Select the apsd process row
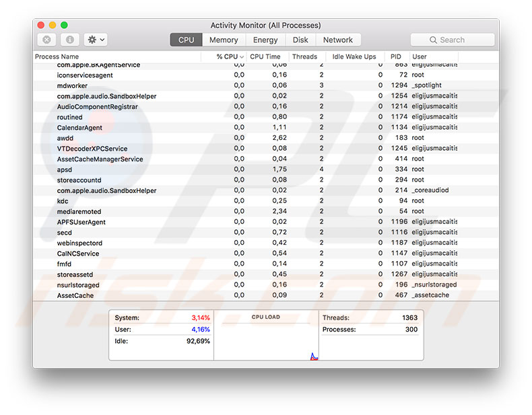Image resolution: width=532 pixels, height=415 pixels. (266, 169)
